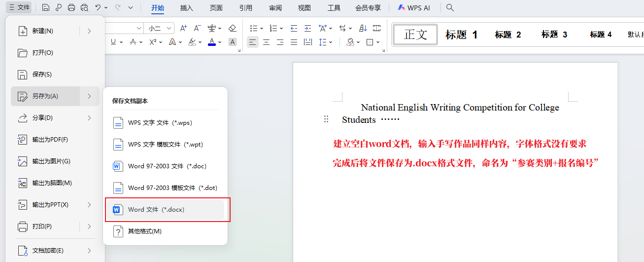This screenshot has width=644, height=262.
Task: Click the decrease indent icon
Action: [x=294, y=28]
